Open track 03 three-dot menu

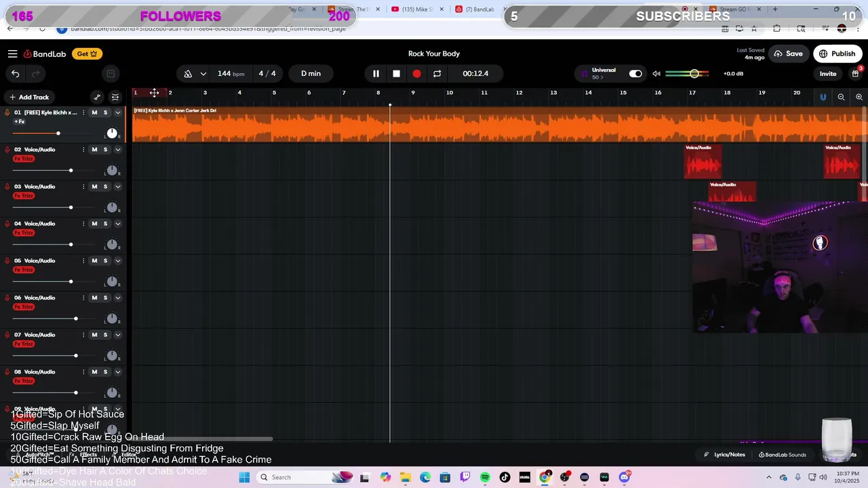click(83, 186)
